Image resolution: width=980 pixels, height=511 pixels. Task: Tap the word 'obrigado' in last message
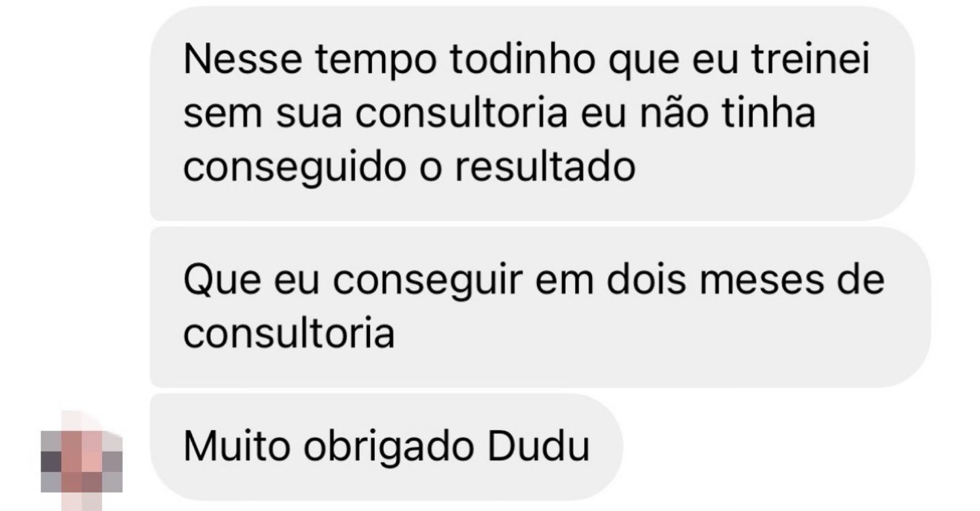(x=389, y=448)
